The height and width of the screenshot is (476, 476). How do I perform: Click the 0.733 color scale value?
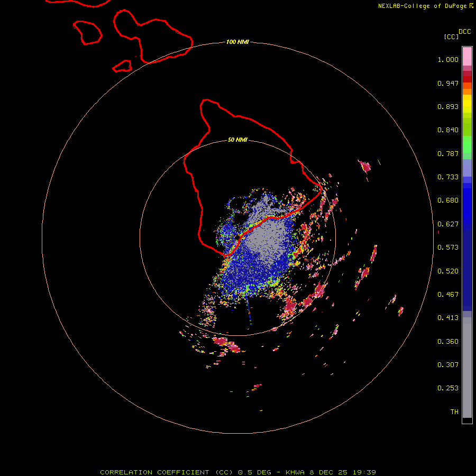coord(448,177)
